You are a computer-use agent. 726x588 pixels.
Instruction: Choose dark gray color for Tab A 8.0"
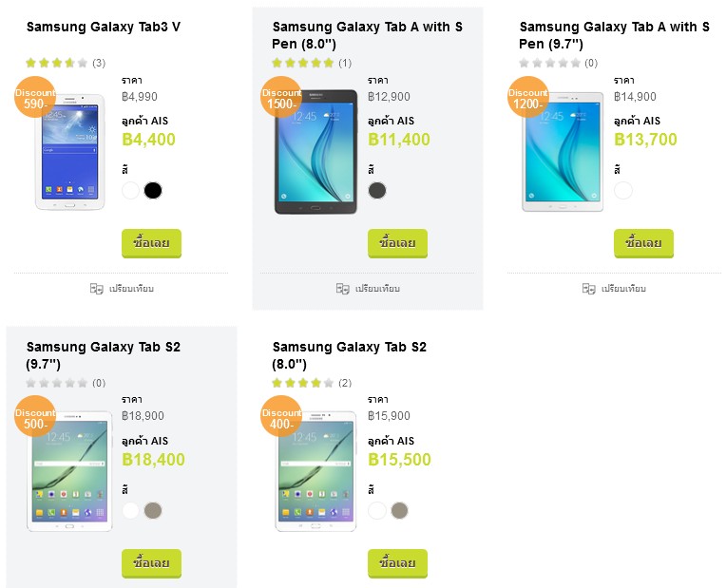377,190
